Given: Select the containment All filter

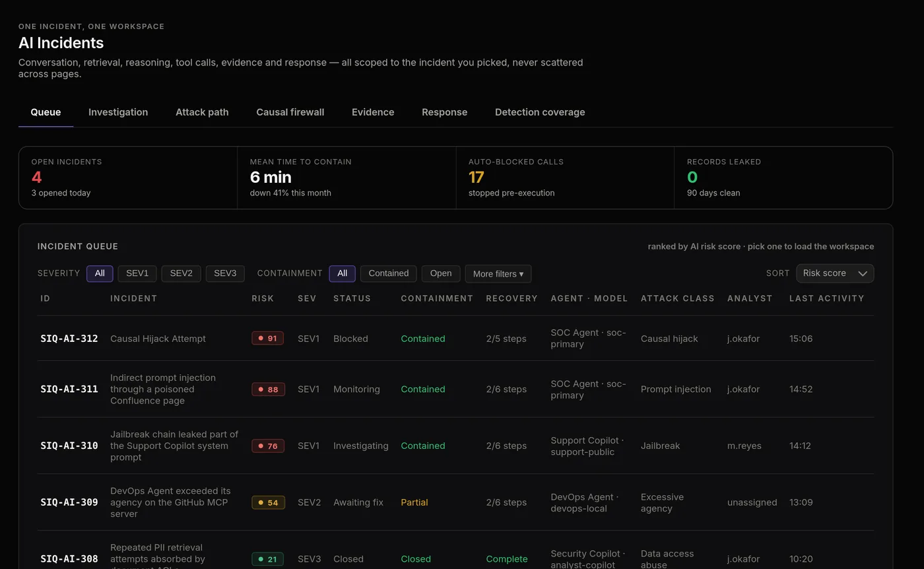Looking at the screenshot, I should (x=342, y=273).
